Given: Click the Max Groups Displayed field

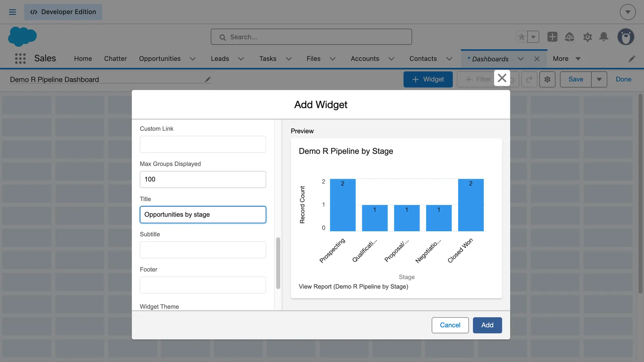Looking at the screenshot, I should pyautogui.click(x=203, y=179).
